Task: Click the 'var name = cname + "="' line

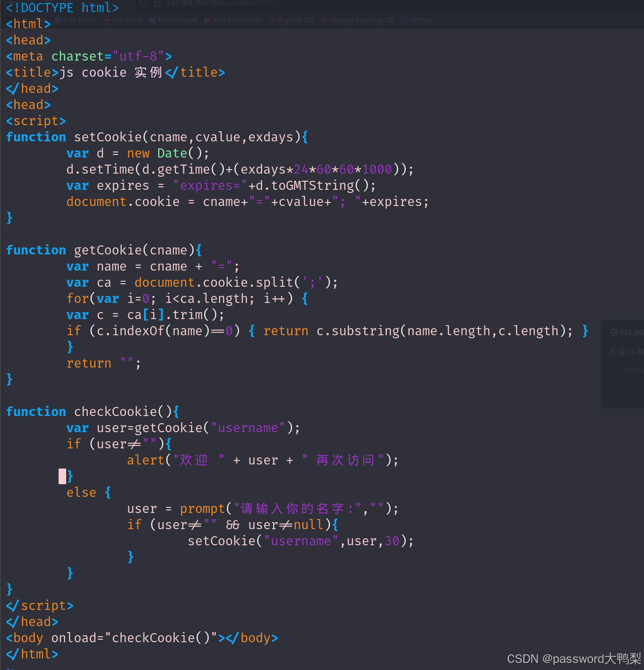Action: click(x=153, y=266)
